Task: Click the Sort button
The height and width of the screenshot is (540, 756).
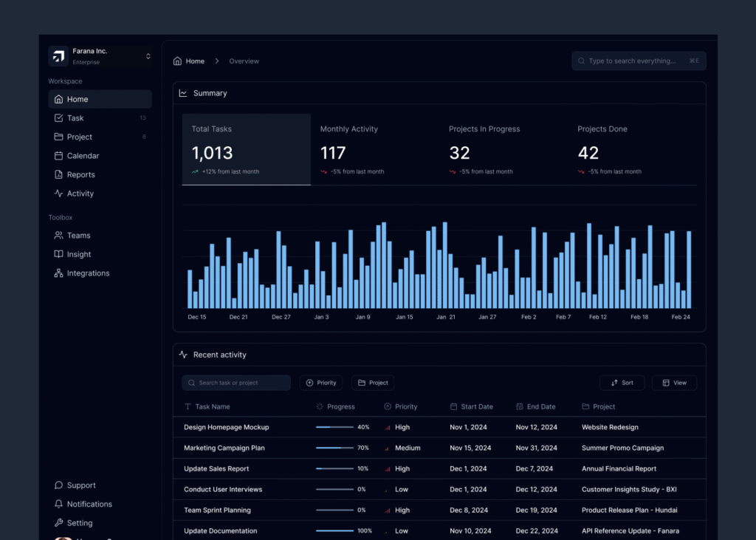Action: point(622,383)
